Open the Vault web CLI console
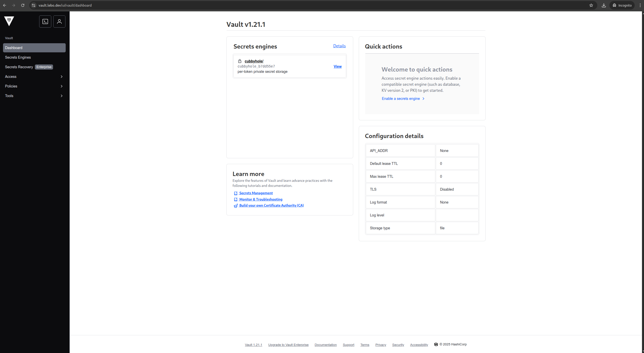The height and width of the screenshot is (353, 644). (45, 21)
